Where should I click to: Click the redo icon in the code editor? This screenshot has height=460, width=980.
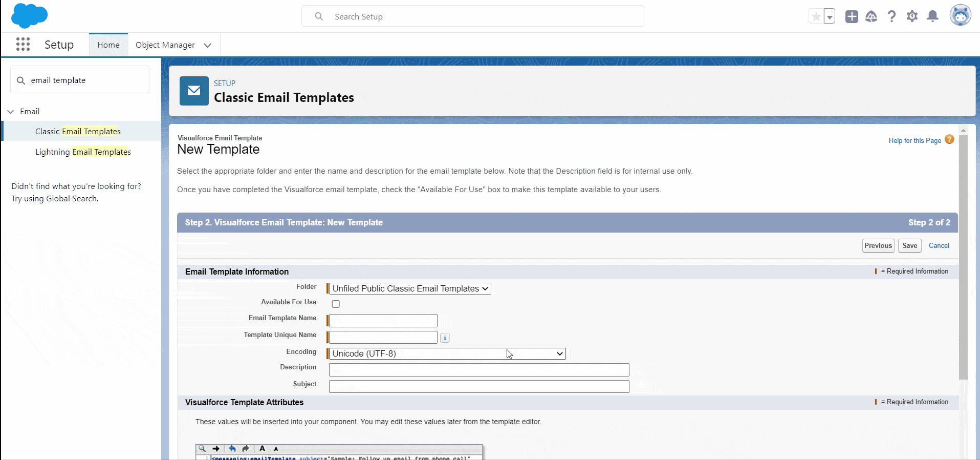pos(246,449)
